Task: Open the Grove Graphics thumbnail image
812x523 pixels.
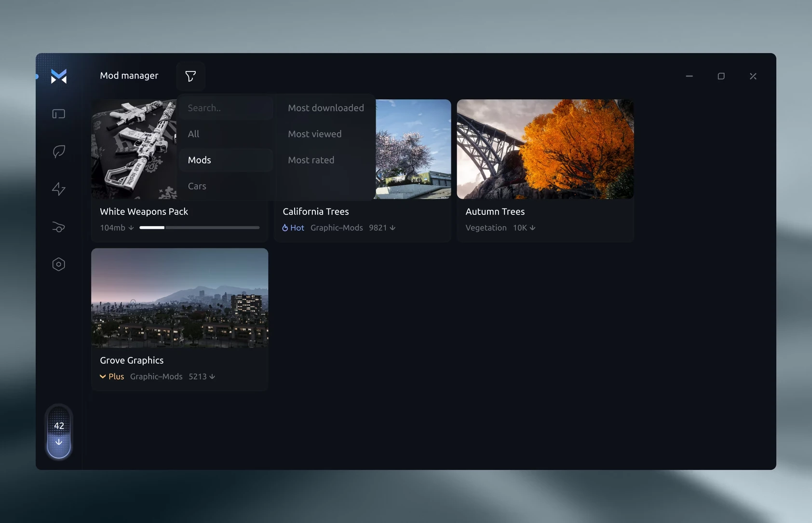Action: 179,298
